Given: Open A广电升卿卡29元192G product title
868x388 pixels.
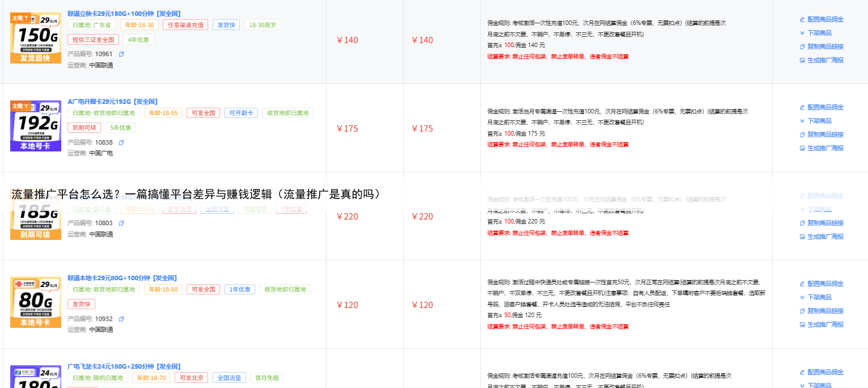Looking at the screenshot, I should pos(112,102).
